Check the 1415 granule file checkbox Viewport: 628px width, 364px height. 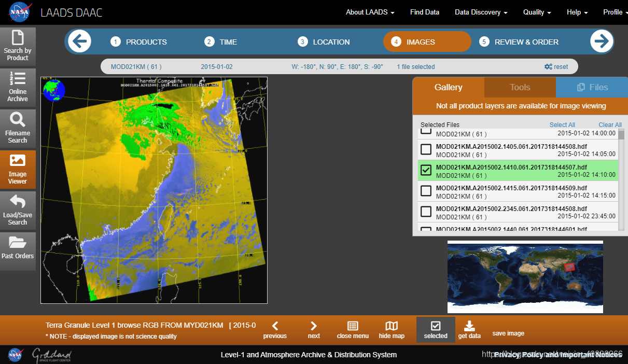[x=426, y=191]
